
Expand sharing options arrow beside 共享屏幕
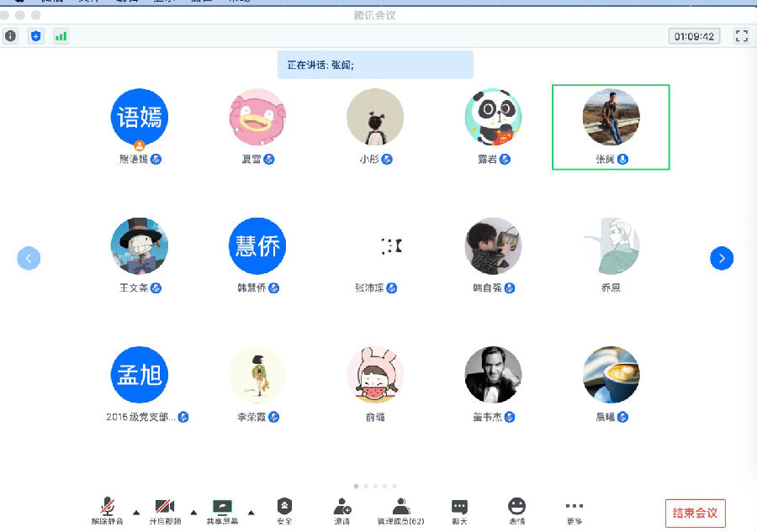click(x=250, y=512)
